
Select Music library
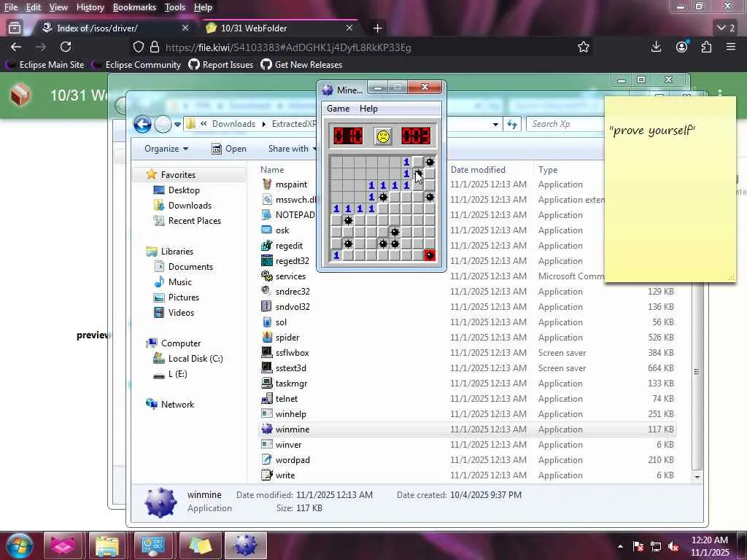pyautogui.click(x=179, y=282)
